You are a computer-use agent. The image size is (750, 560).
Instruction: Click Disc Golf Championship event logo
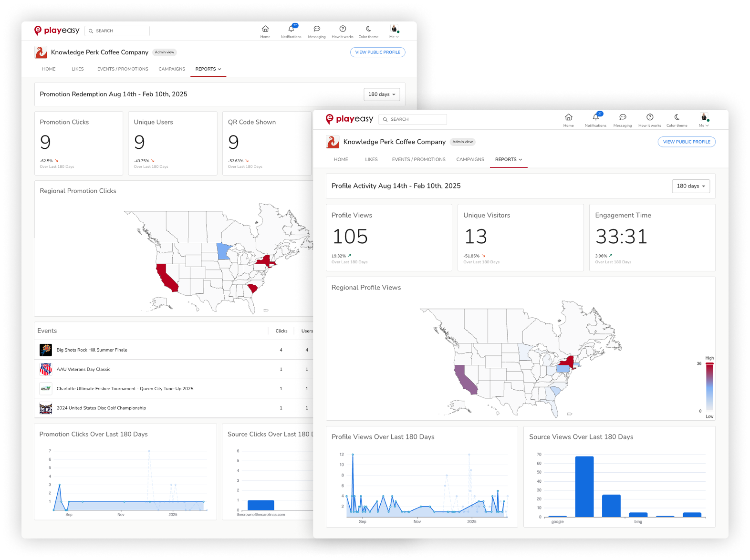pyautogui.click(x=46, y=408)
